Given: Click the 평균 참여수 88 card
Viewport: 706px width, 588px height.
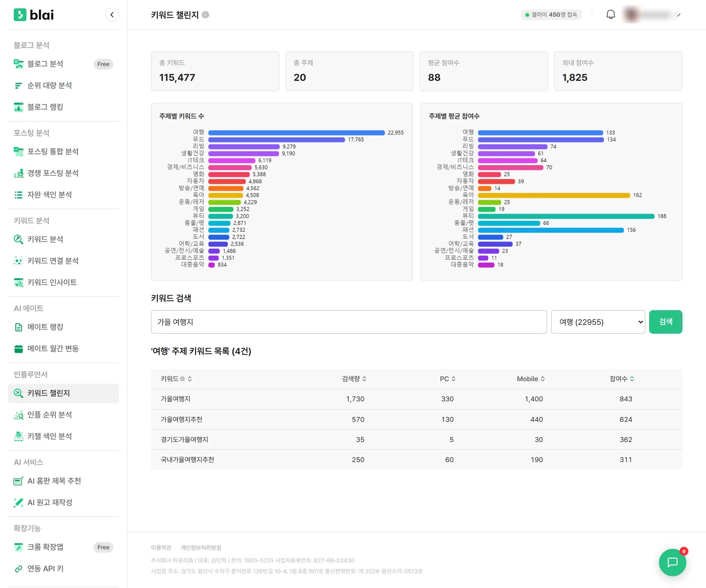Looking at the screenshot, I should tap(483, 71).
